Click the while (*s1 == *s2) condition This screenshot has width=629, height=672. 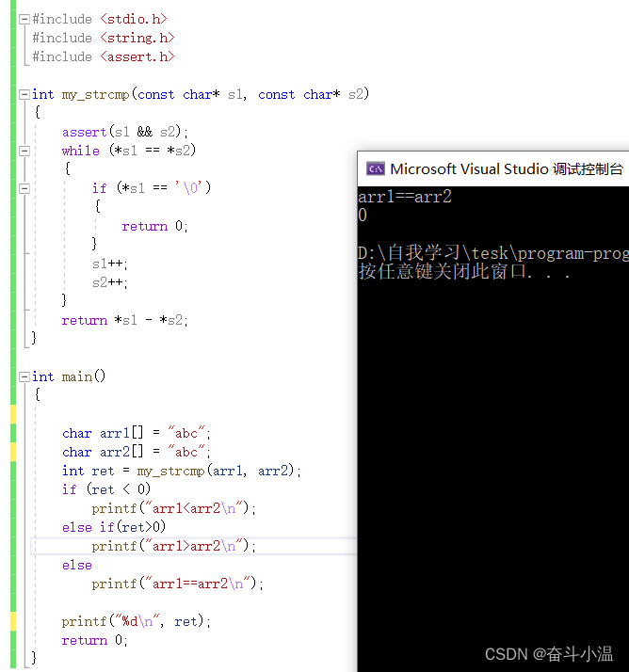click(129, 151)
